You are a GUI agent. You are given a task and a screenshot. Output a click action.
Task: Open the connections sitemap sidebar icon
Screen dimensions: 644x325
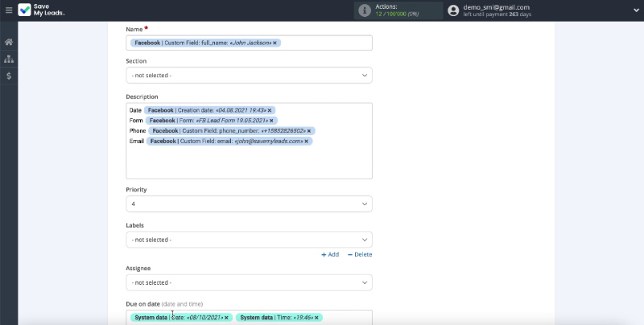[9, 59]
